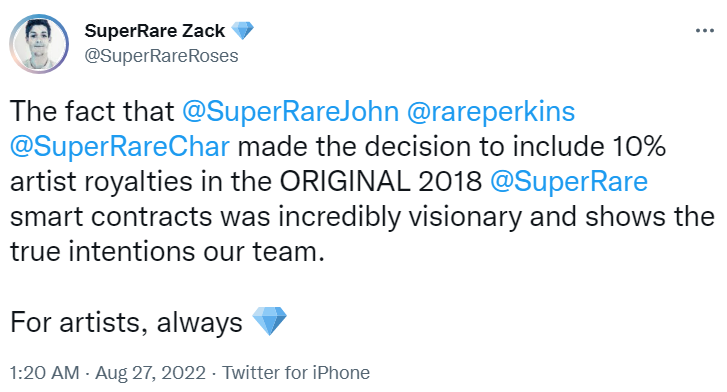Screen dimensions: 727x392
Task: Open the Twitter for iPhone source link
Action: 296,373
